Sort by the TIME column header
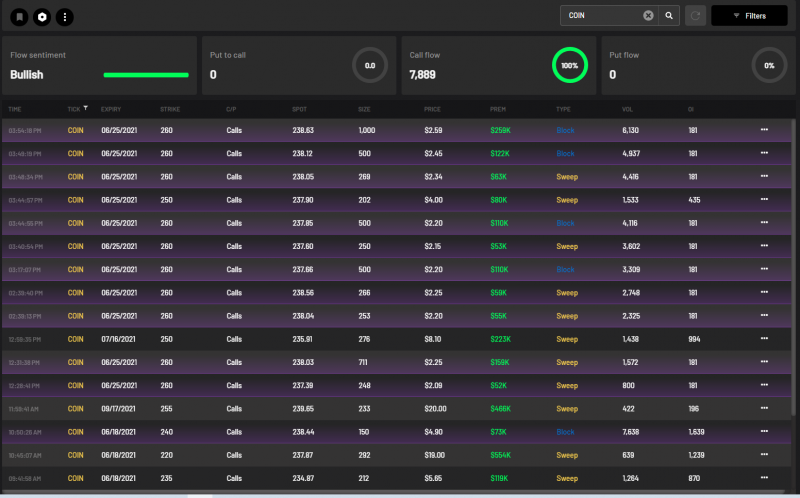 point(15,109)
